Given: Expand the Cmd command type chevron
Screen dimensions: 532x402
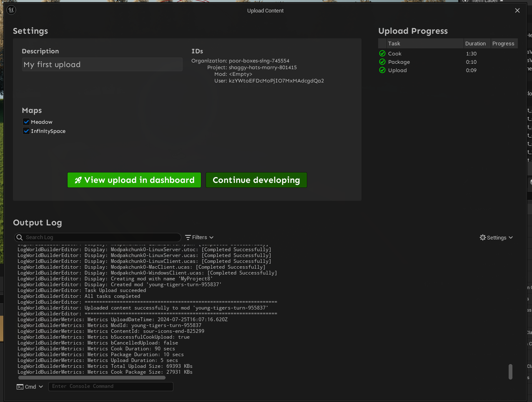Looking at the screenshot, I should coord(41,387).
